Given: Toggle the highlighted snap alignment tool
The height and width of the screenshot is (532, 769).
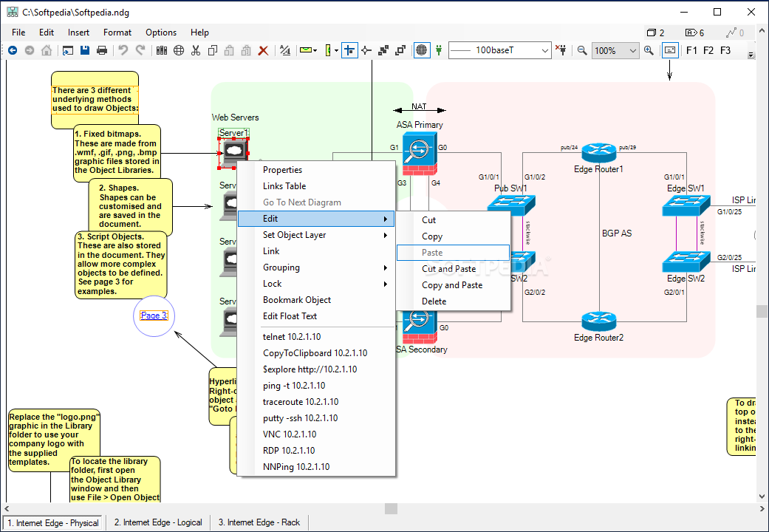Looking at the screenshot, I should pos(349,50).
